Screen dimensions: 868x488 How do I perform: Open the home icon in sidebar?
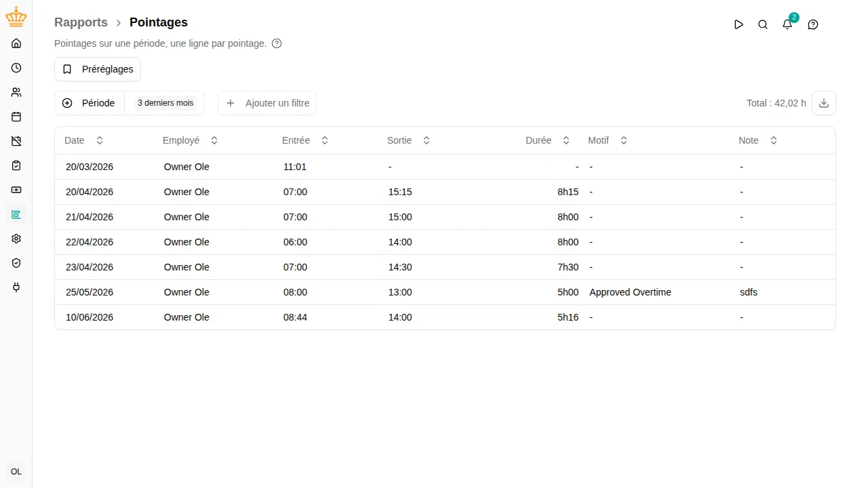pyautogui.click(x=16, y=43)
